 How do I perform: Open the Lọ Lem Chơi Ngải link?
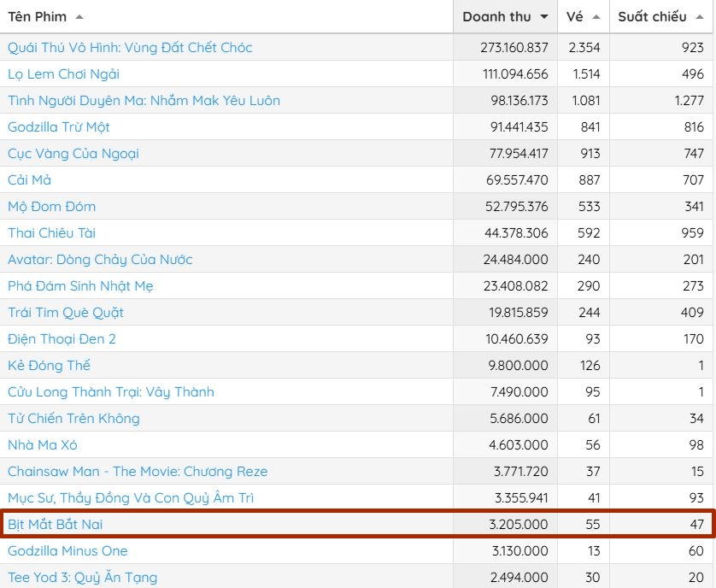pos(63,74)
